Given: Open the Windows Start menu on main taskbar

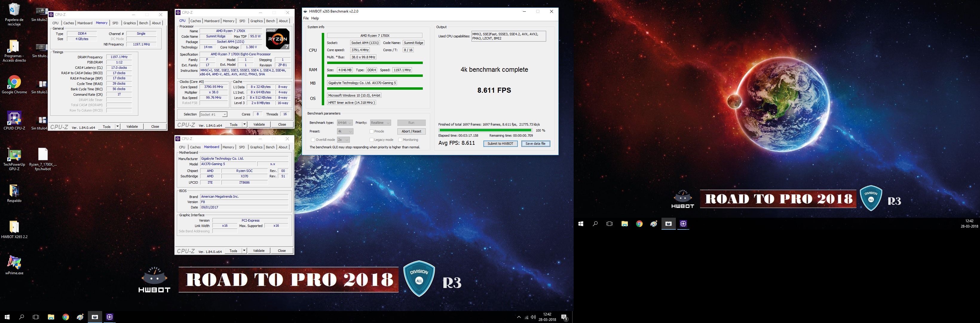Looking at the screenshot, I should coord(7,317).
